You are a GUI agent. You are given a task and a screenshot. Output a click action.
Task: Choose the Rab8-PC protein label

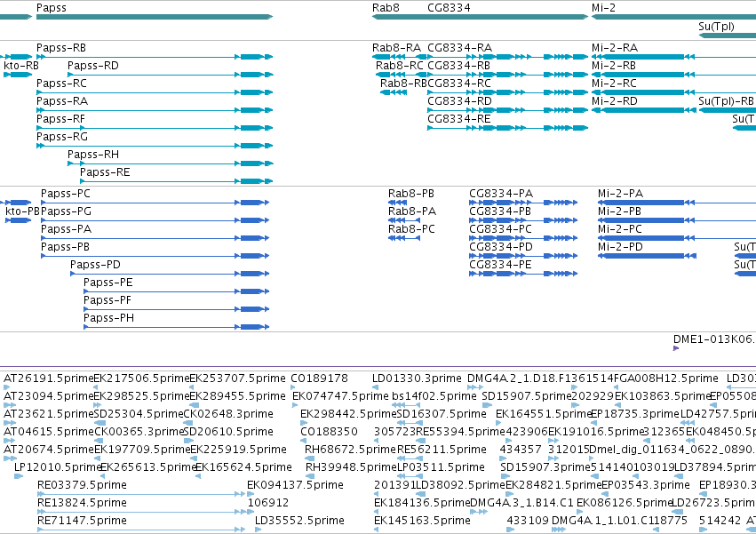[x=411, y=229]
